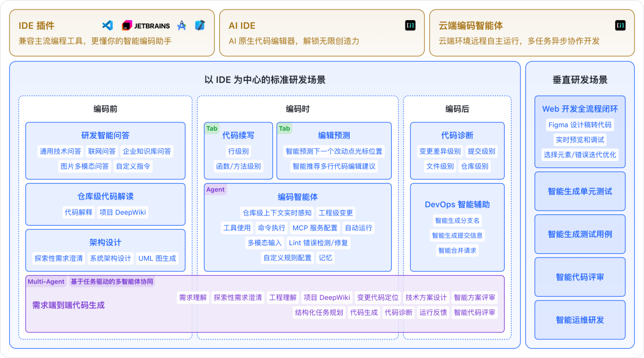
Task: Click the purple Agent badge above 编码智能体
Action: point(215,189)
